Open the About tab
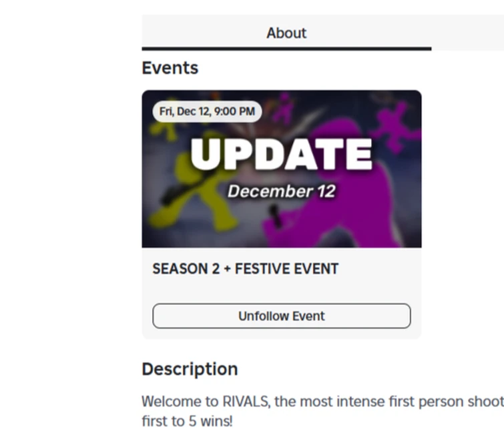The width and height of the screenshot is (504, 441). [x=286, y=33]
